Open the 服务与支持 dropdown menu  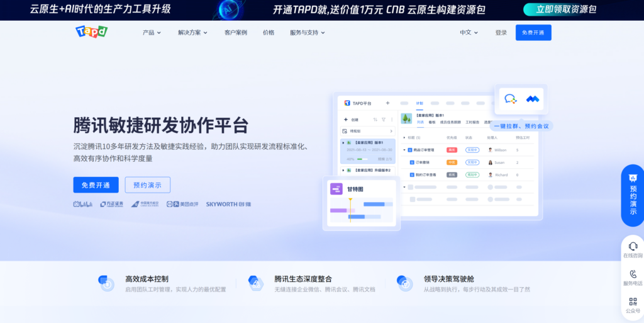(307, 33)
